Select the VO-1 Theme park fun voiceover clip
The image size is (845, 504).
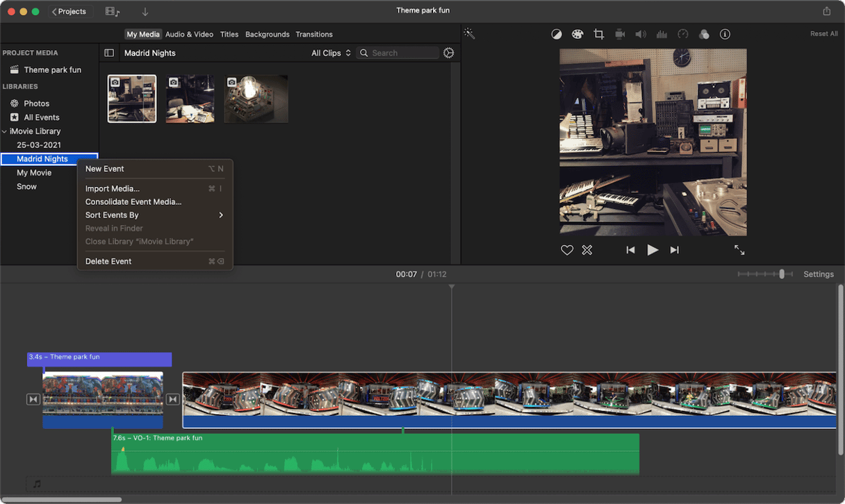click(x=375, y=454)
